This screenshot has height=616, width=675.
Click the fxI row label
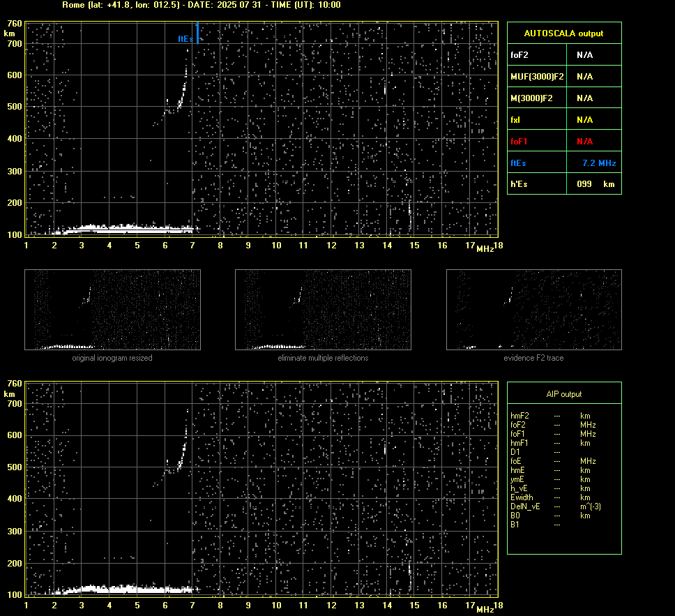tap(515, 120)
